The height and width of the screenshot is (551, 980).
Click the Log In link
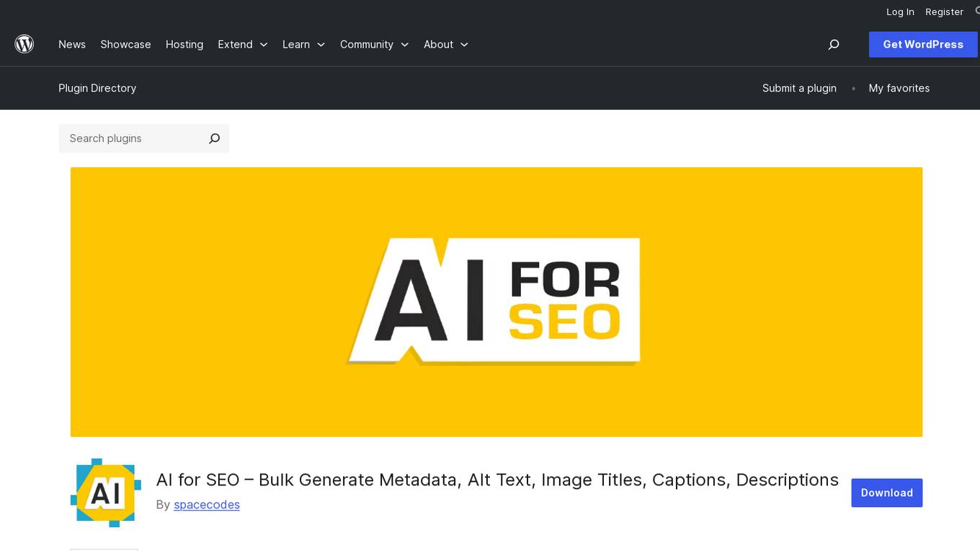tap(900, 12)
